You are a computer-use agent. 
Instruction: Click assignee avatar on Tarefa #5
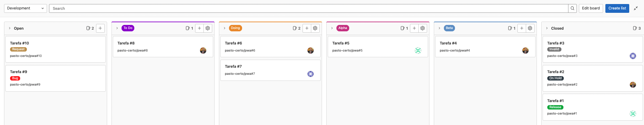418,51
